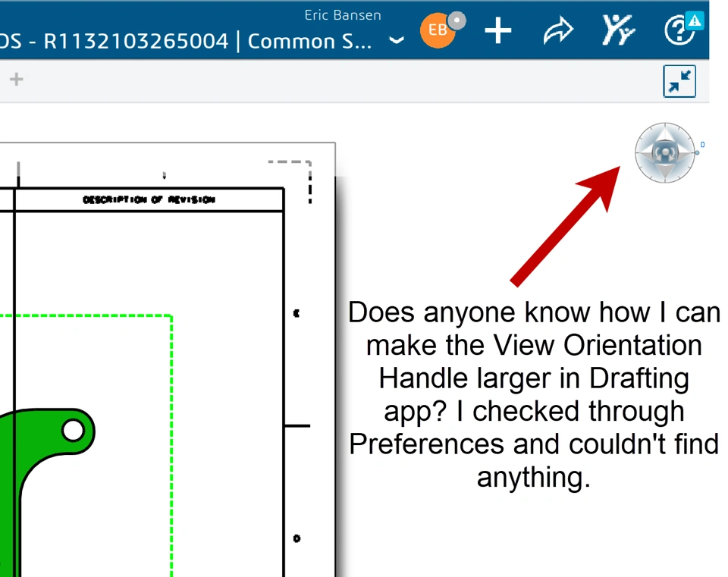Screen dimensions: 728x577
Task: Click the gray status indicator on avatar
Action: point(457,21)
